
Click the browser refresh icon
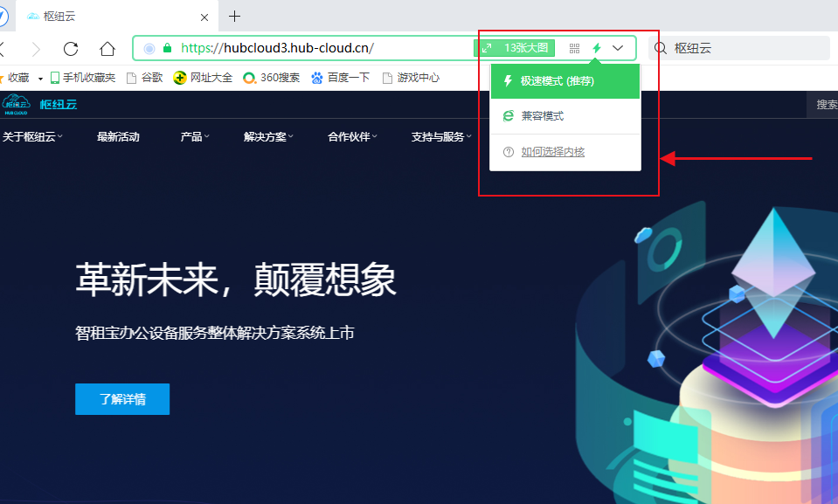[71, 49]
